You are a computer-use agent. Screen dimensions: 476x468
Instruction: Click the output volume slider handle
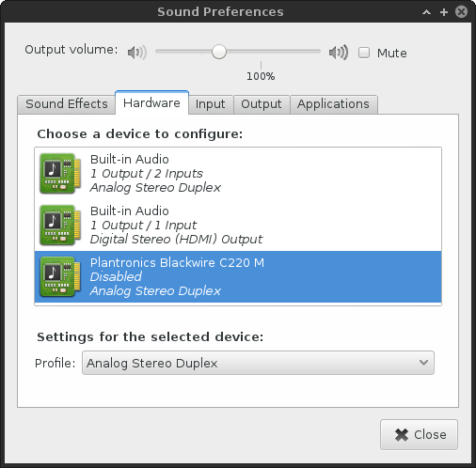[219, 52]
